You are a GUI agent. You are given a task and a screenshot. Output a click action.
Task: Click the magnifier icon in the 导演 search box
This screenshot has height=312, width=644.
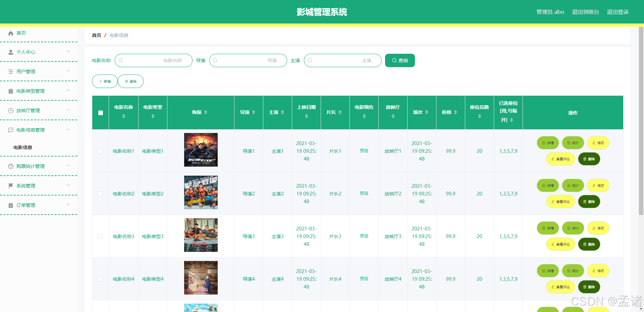click(215, 60)
